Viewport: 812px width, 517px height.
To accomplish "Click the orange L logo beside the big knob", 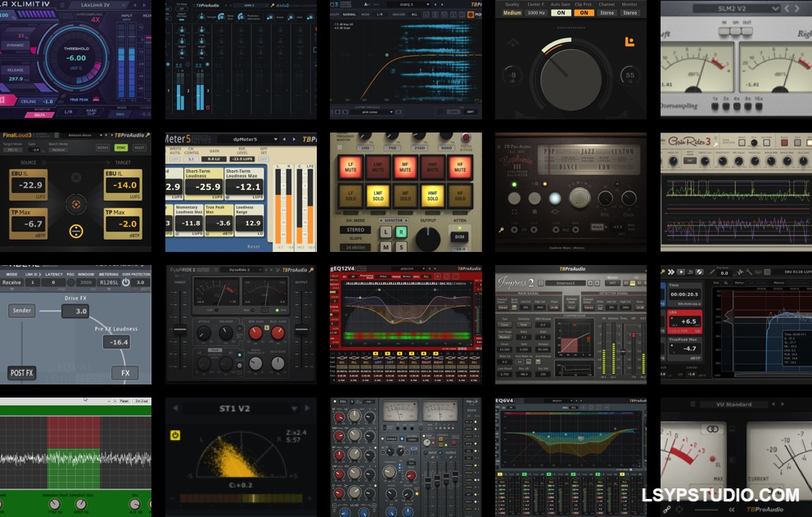I will pyautogui.click(x=631, y=41).
